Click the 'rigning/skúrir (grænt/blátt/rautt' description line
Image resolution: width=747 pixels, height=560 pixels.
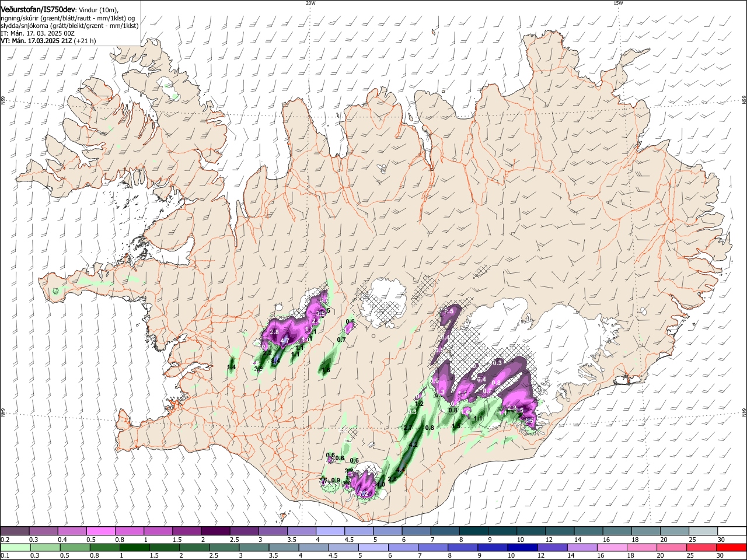point(68,18)
